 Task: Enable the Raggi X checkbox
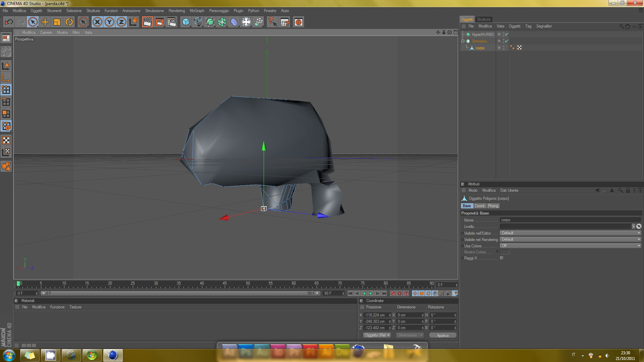coord(501,258)
